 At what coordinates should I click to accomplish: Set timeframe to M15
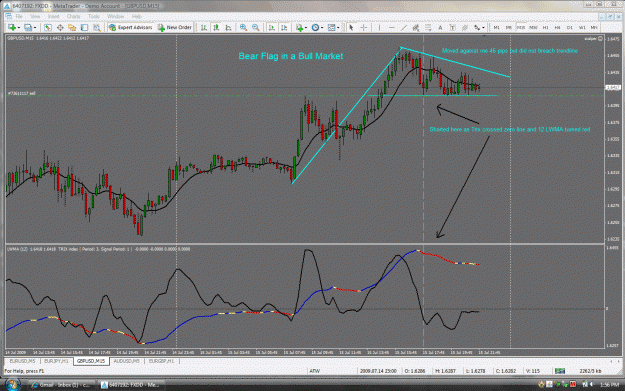[521, 28]
